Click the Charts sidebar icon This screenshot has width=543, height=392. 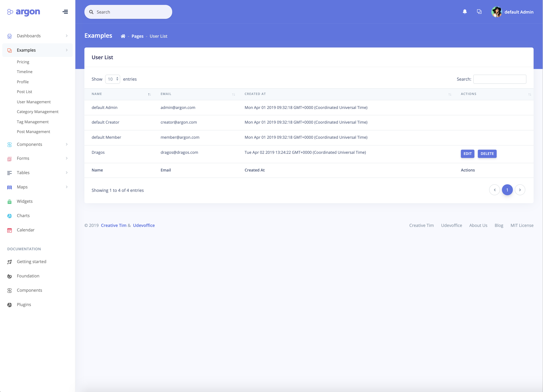(9, 215)
